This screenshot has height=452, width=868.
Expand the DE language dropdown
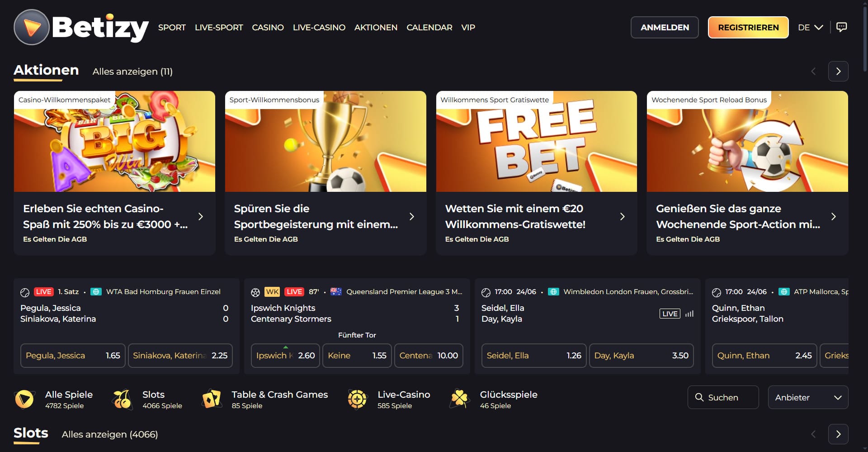pyautogui.click(x=810, y=27)
